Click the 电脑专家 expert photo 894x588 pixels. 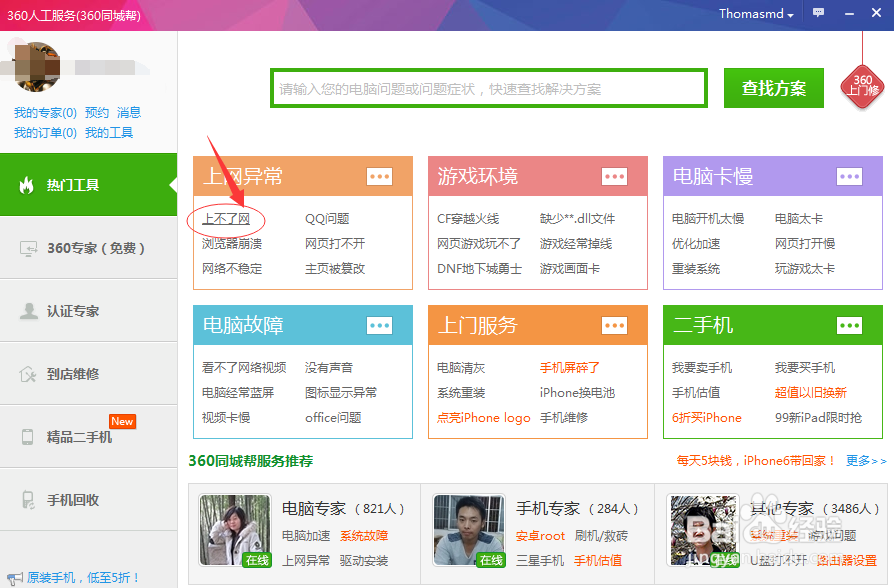point(235,530)
